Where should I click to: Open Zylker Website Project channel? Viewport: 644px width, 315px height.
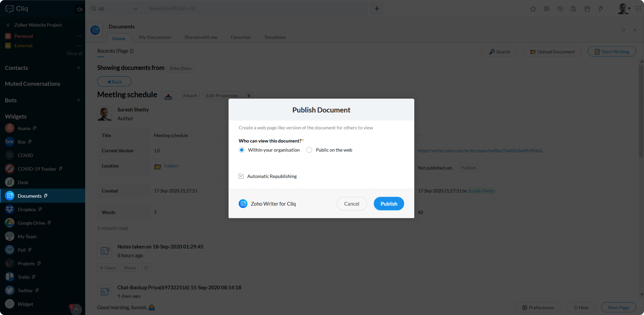point(38,25)
